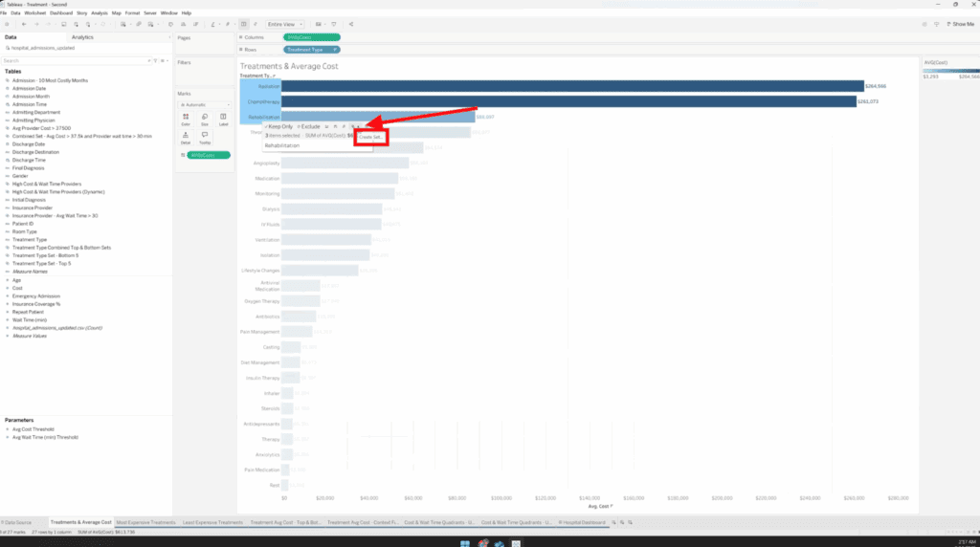
Task: Click the New Dashboard tab icon at bottom
Action: coord(622,523)
